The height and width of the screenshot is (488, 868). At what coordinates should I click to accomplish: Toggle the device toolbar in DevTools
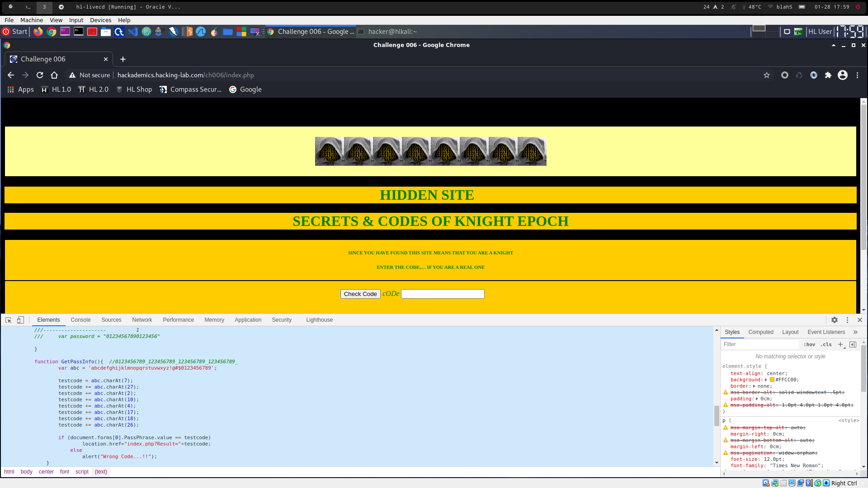point(20,320)
